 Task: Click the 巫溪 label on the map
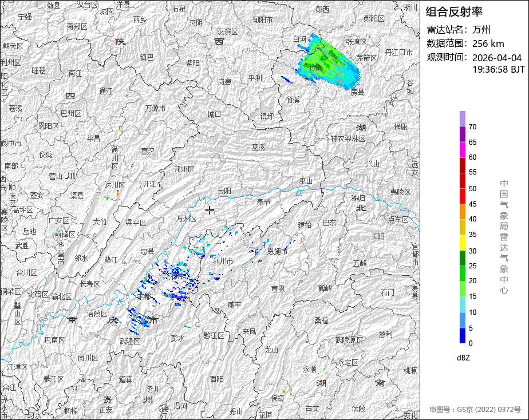tap(258, 148)
